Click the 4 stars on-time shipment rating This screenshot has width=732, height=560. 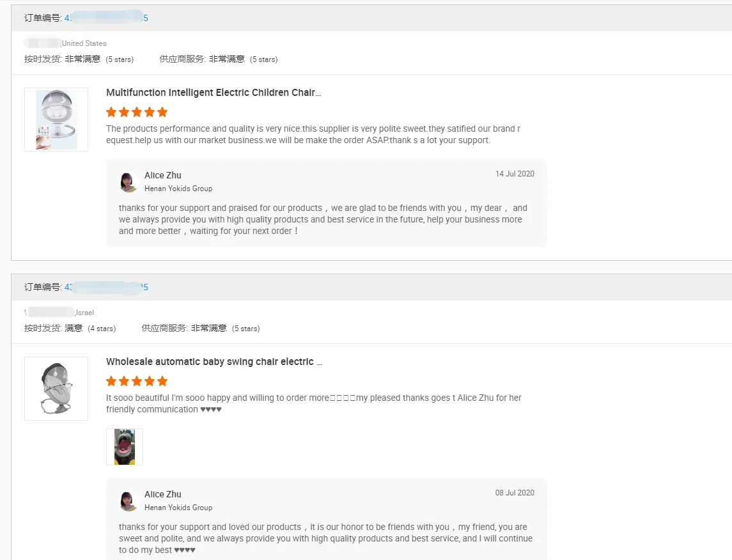102,329
